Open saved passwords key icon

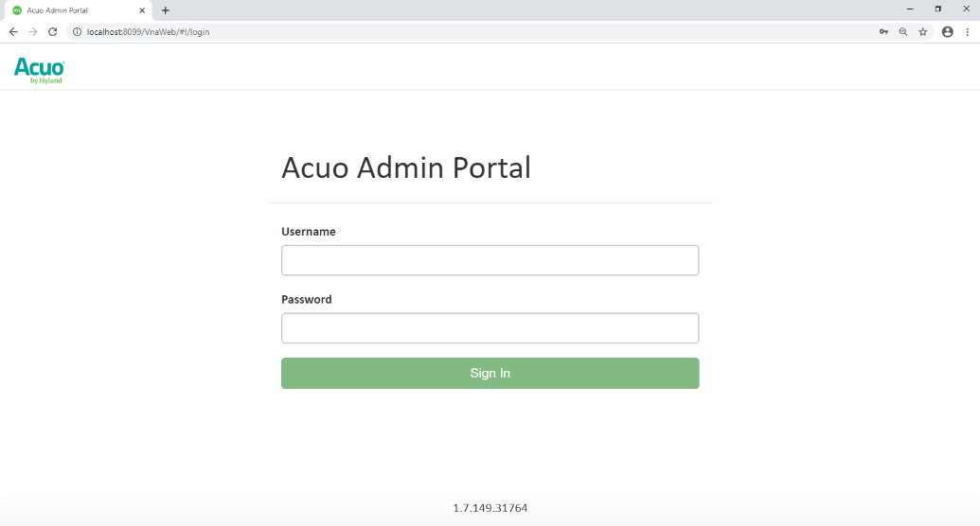(x=883, y=31)
